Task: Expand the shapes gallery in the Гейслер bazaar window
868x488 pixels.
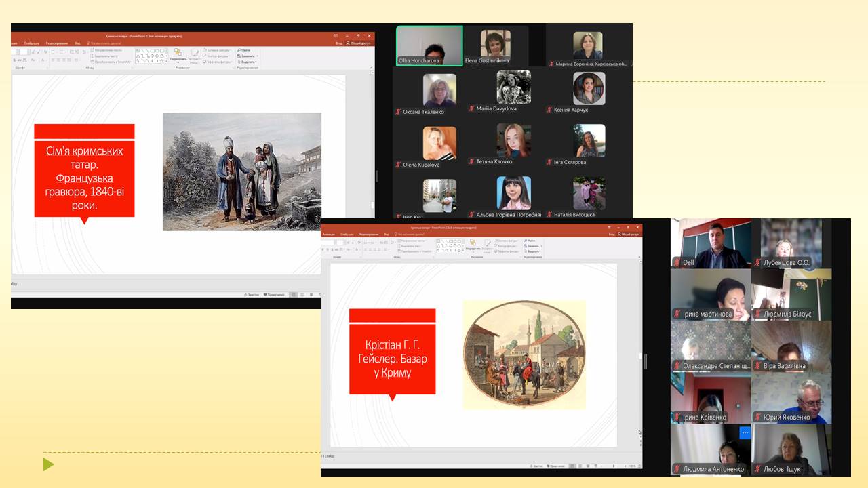Action: (x=463, y=251)
